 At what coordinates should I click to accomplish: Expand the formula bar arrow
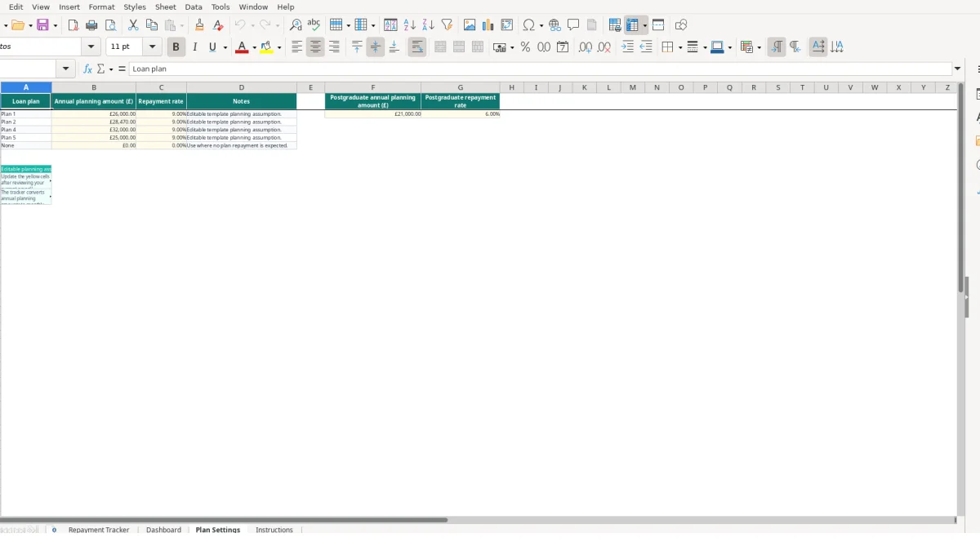(957, 69)
